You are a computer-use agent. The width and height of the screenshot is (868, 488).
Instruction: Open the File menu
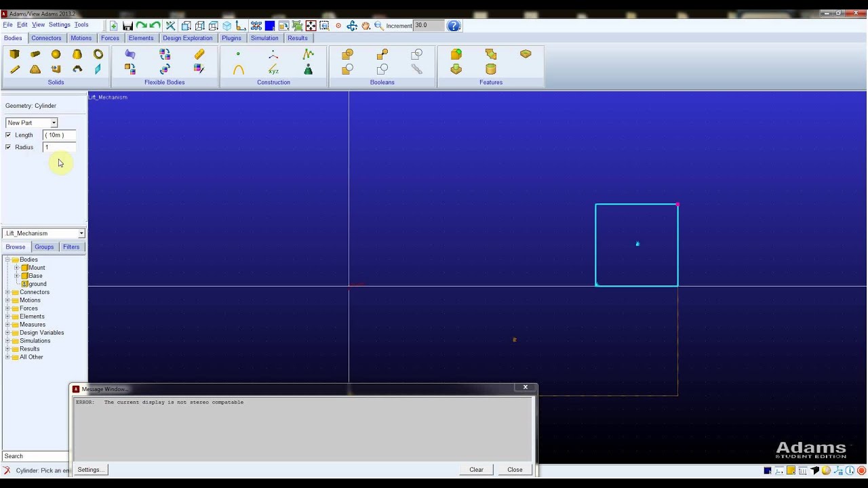(8, 25)
